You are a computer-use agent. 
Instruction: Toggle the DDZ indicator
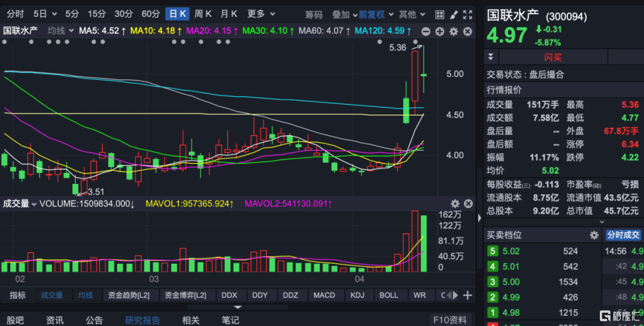(290, 295)
